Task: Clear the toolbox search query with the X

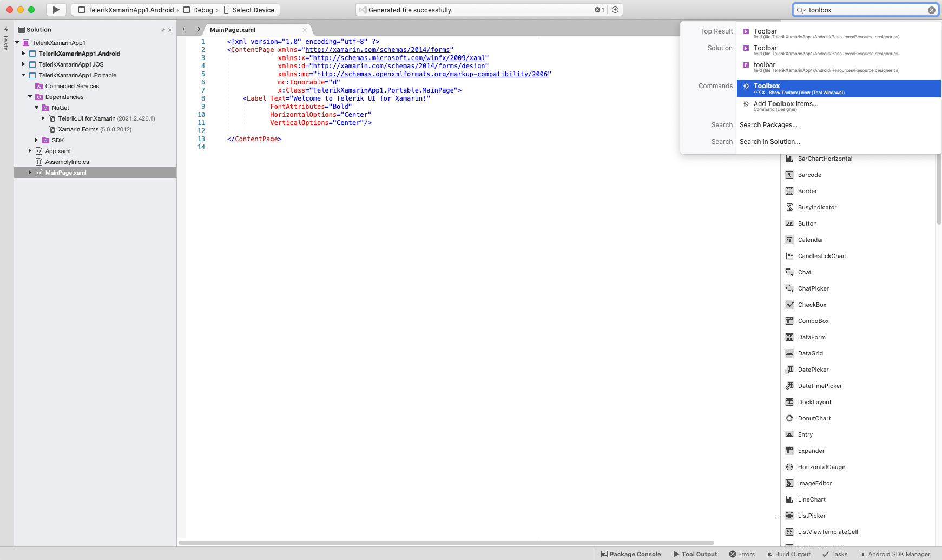Action: click(932, 9)
